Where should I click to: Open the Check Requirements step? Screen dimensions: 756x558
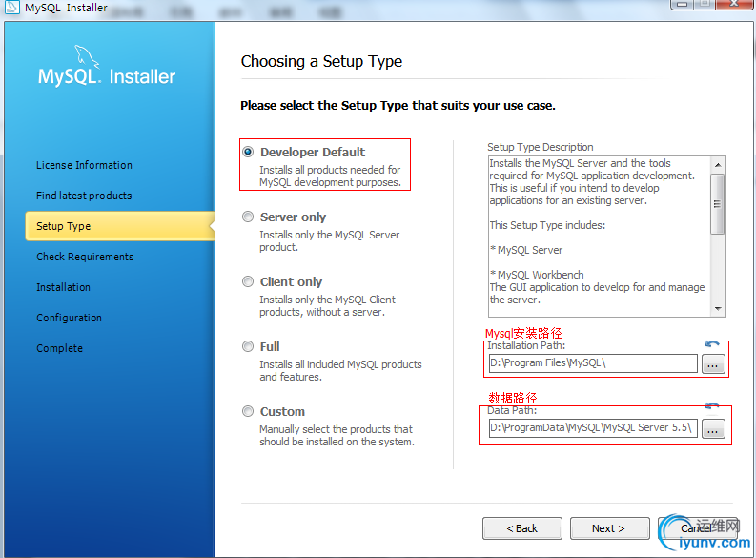click(85, 257)
